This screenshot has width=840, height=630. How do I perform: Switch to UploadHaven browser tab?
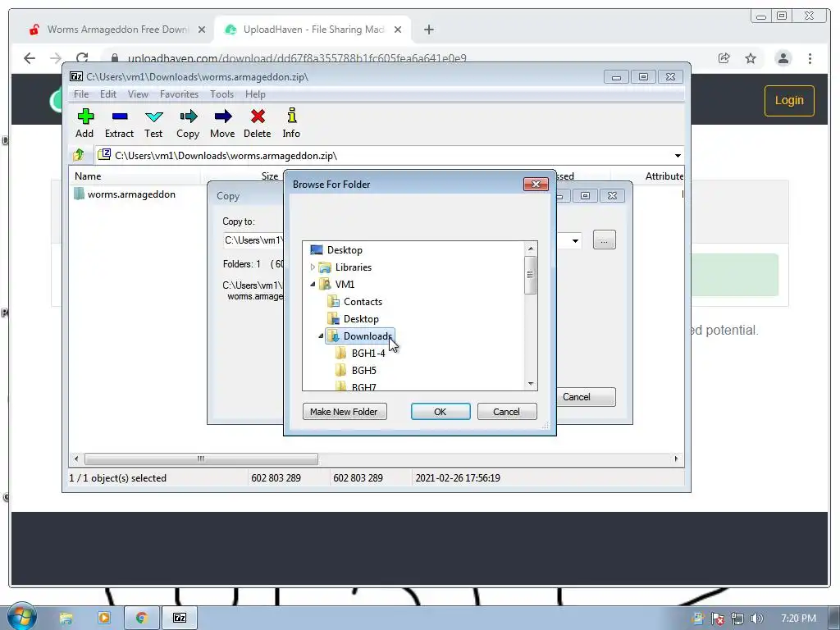(x=313, y=30)
